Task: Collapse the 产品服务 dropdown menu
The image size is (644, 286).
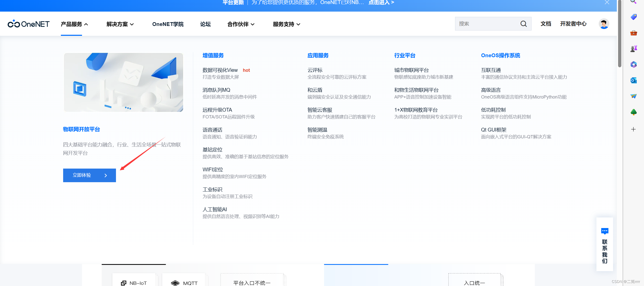Action: pyautogui.click(x=74, y=24)
